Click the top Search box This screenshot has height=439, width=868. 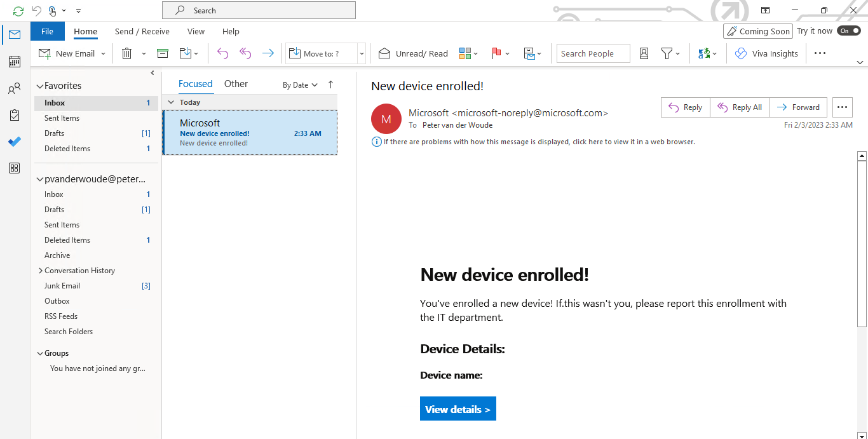[x=259, y=10]
